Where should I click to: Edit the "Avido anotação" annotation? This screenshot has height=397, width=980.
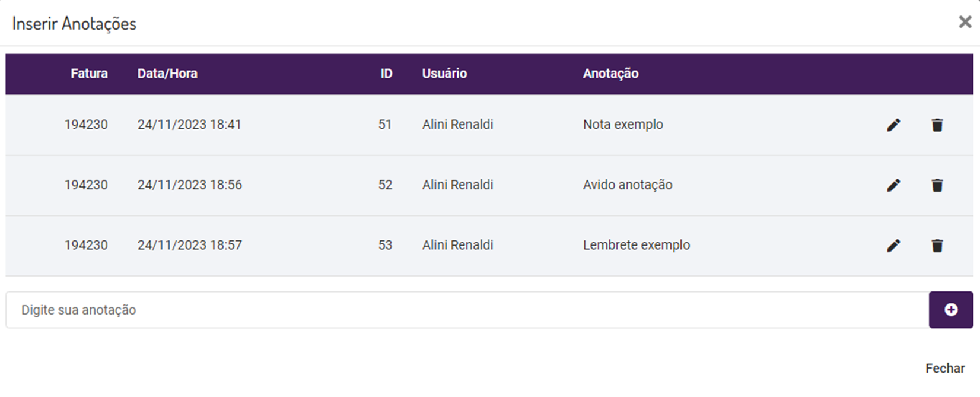pos(893,185)
